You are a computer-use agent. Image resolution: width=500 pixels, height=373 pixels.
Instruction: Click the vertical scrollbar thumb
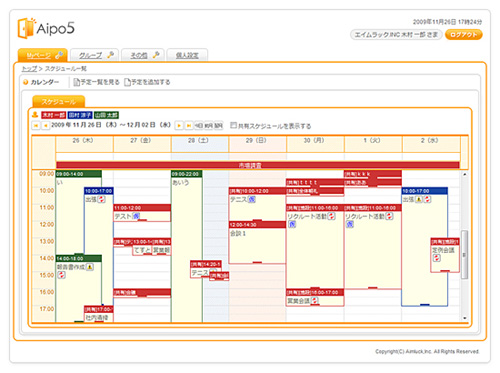(x=464, y=255)
